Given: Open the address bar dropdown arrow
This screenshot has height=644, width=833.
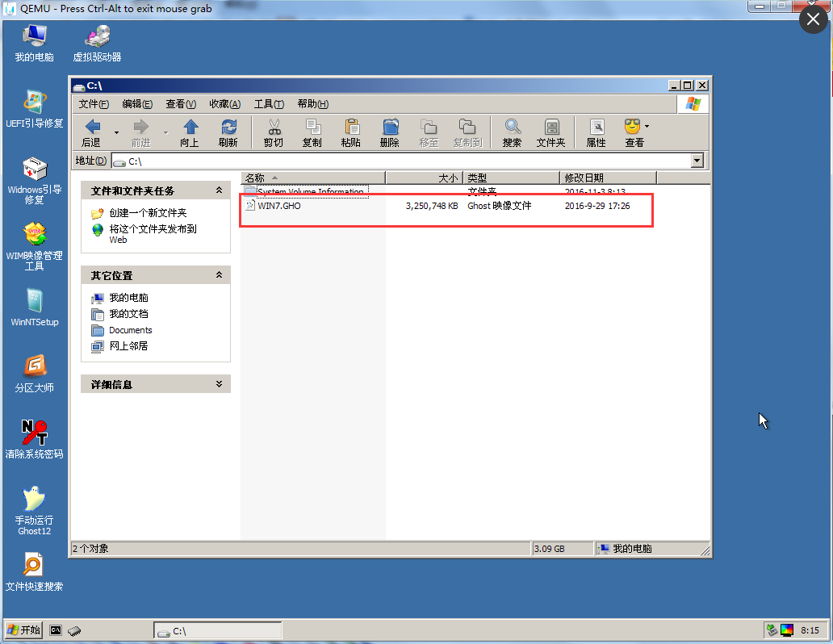Looking at the screenshot, I should coord(697,160).
